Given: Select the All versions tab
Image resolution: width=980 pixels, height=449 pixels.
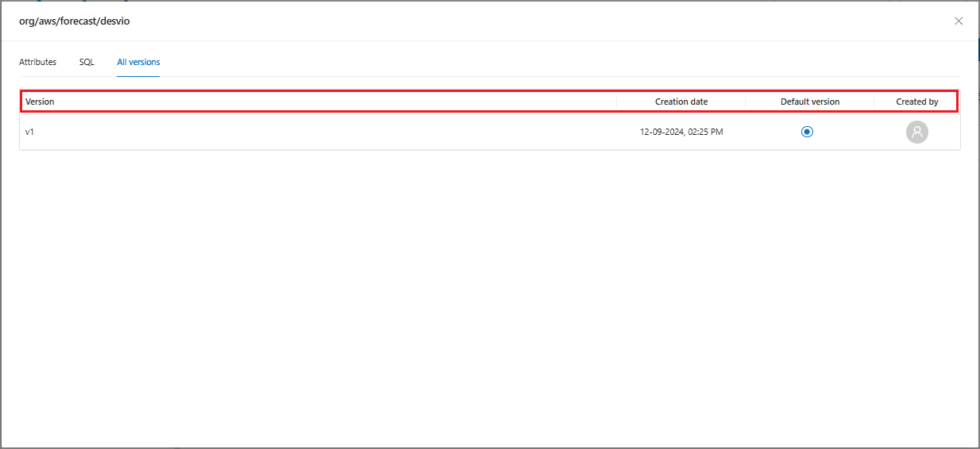Looking at the screenshot, I should pyautogui.click(x=138, y=62).
